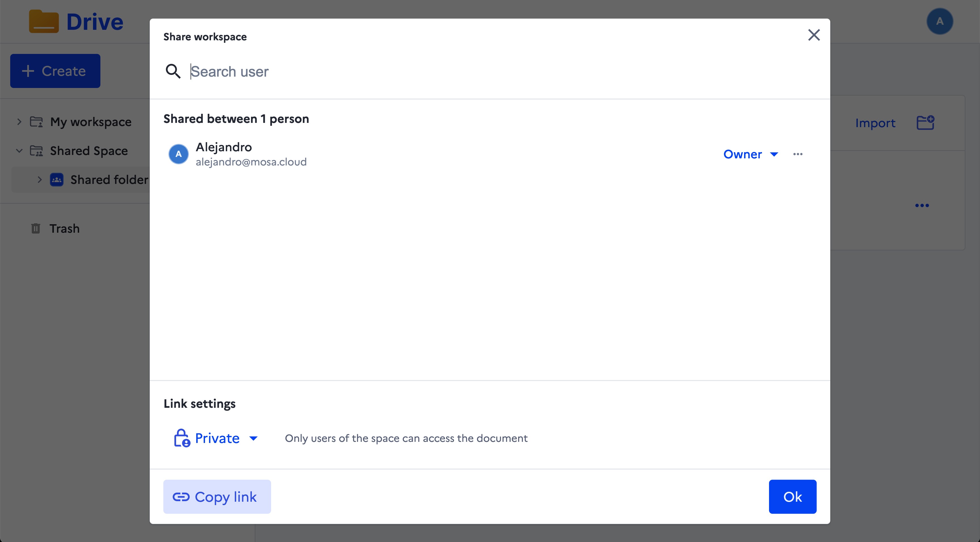Open the user account avatar menu
980x542 pixels.
pos(940,21)
